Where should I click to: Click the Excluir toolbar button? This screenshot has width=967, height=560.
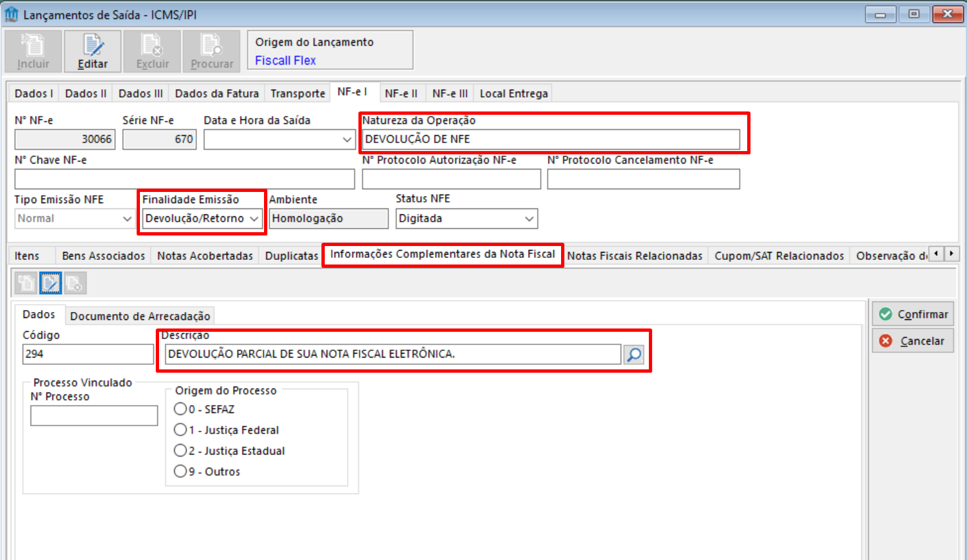152,51
